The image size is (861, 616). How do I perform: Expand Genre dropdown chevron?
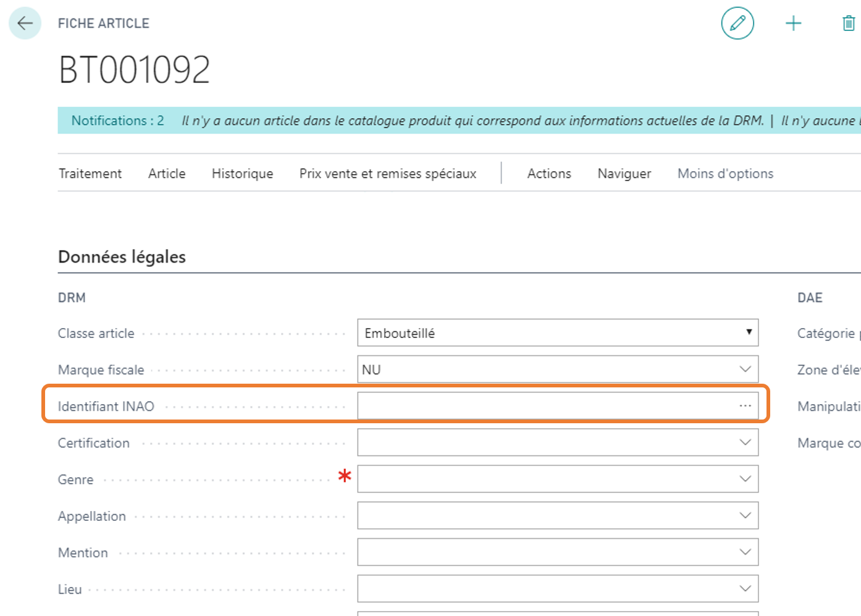tap(745, 479)
